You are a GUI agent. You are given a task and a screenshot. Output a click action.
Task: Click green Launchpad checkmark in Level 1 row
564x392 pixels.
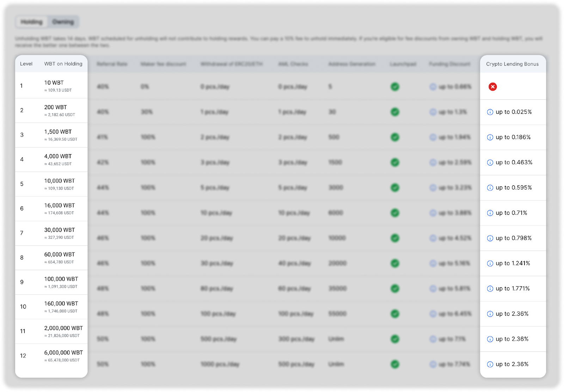tap(395, 87)
